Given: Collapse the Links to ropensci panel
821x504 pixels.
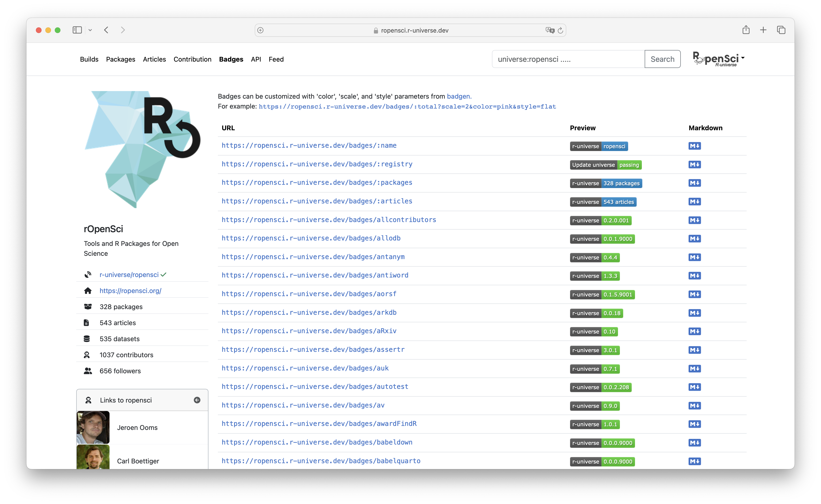Looking at the screenshot, I should tap(197, 400).
